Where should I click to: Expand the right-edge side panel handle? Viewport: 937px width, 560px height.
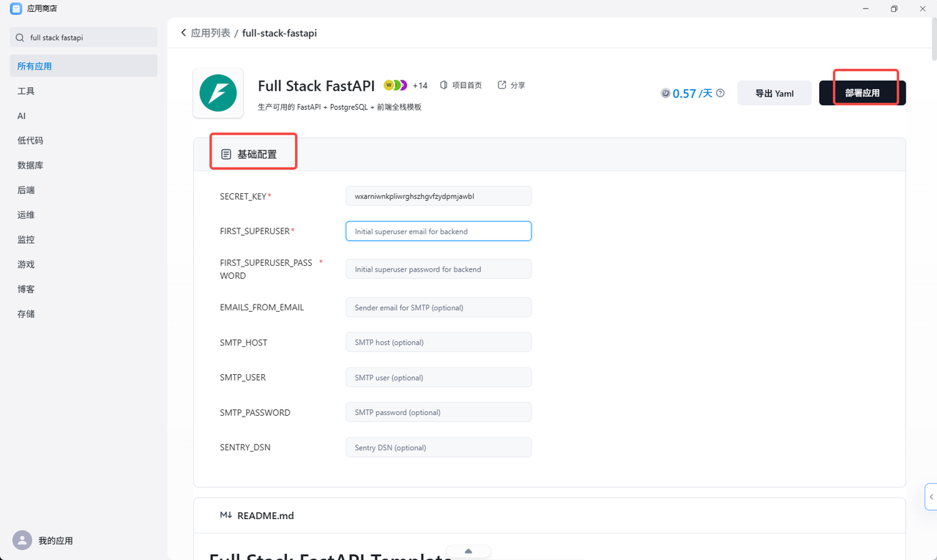[x=931, y=496]
